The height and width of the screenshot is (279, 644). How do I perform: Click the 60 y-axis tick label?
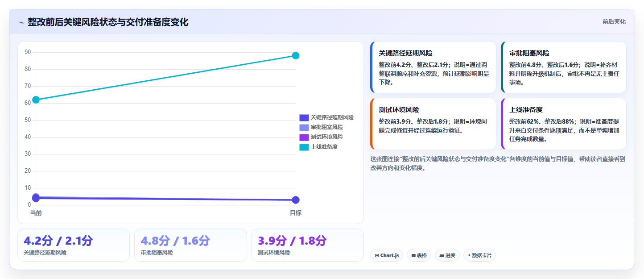[x=28, y=103]
